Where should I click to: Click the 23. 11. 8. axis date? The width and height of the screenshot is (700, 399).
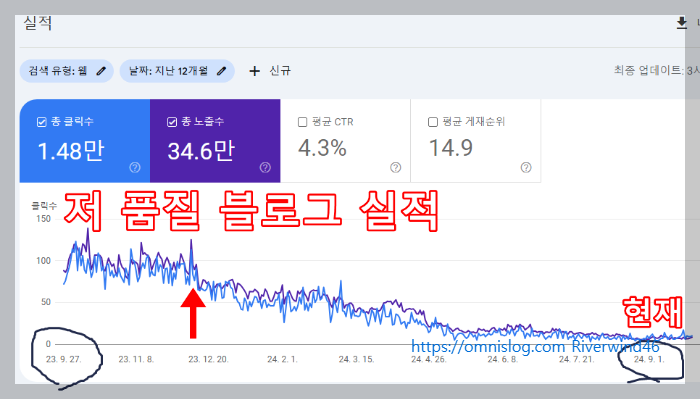pyautogui.click(x=136, y=359)
